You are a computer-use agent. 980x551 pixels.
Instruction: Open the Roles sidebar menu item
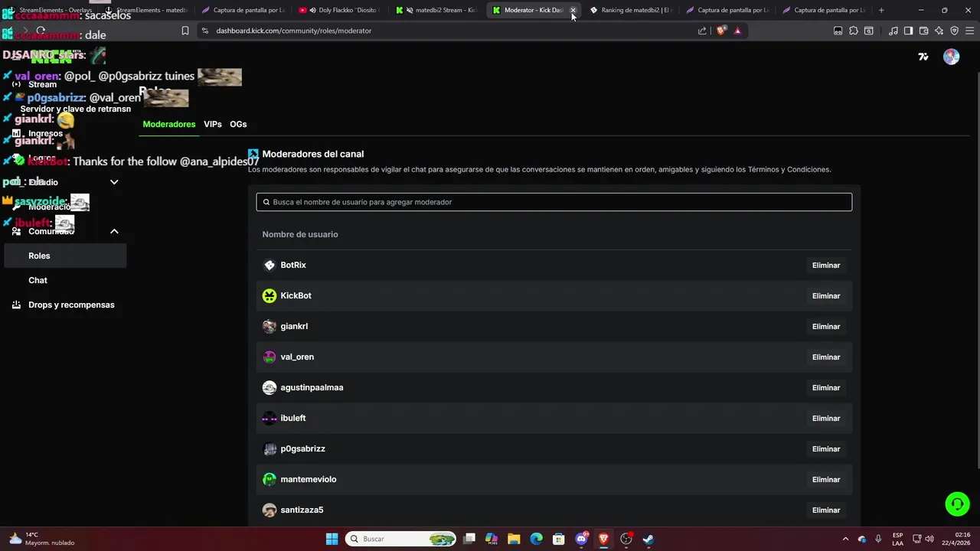(x=65, y=256)
